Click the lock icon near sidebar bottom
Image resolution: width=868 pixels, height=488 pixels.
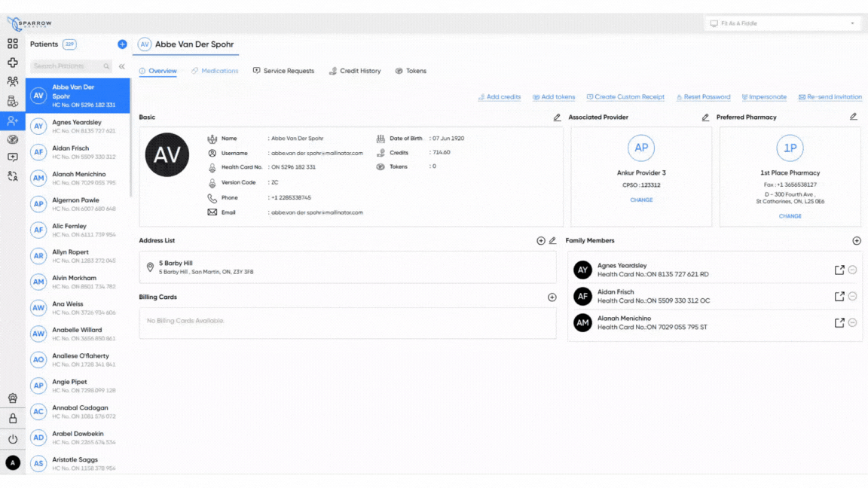[x=12, y=418]
